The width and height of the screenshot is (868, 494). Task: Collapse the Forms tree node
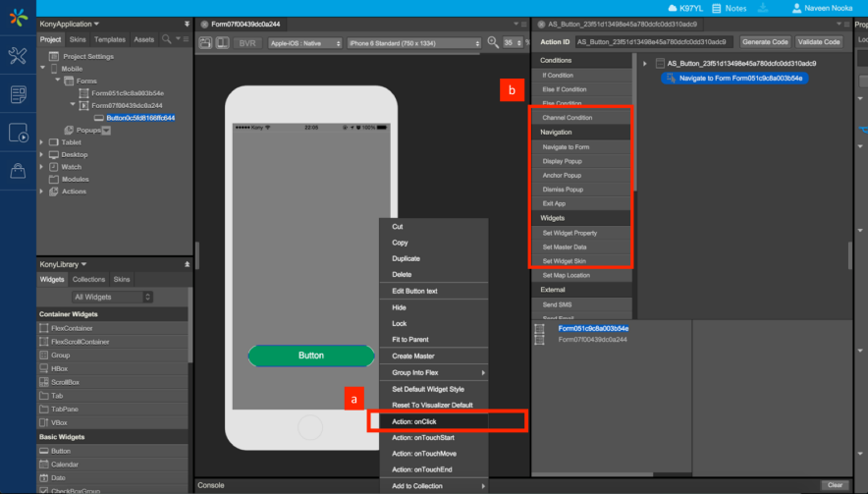pos(58,81)
